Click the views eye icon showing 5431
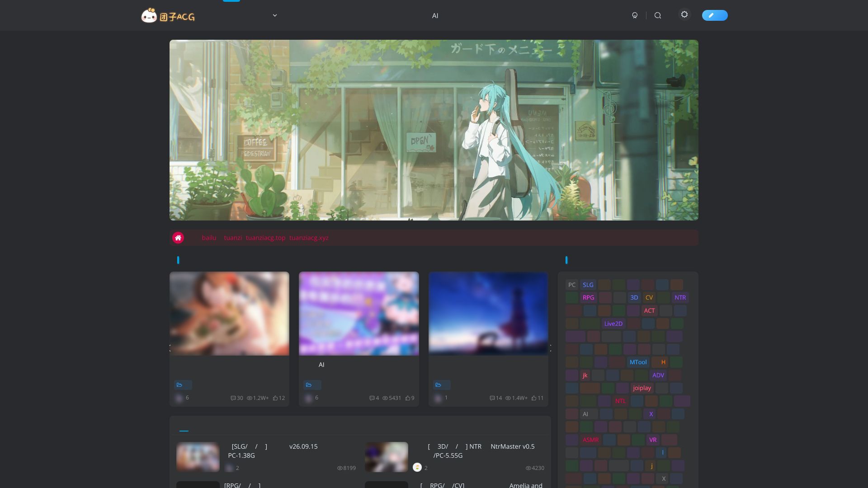 [385, 398]
